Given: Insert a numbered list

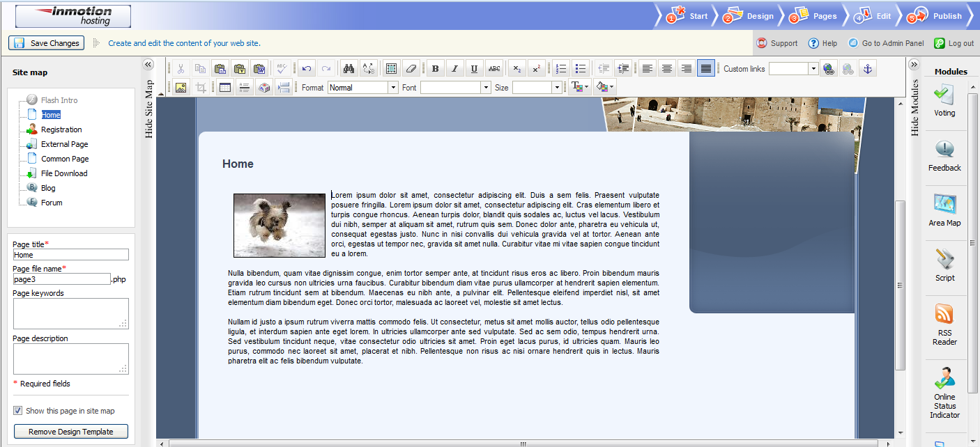Looking at the screenshot, I should pyautogui.click(x=561, y=68).
